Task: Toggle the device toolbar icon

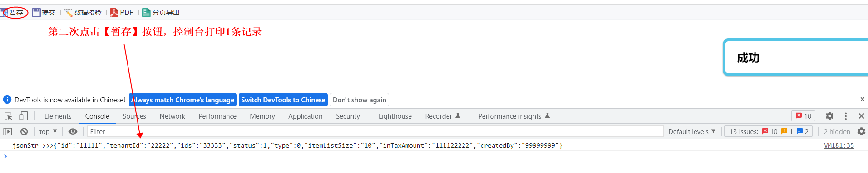Action: point(23,116)
